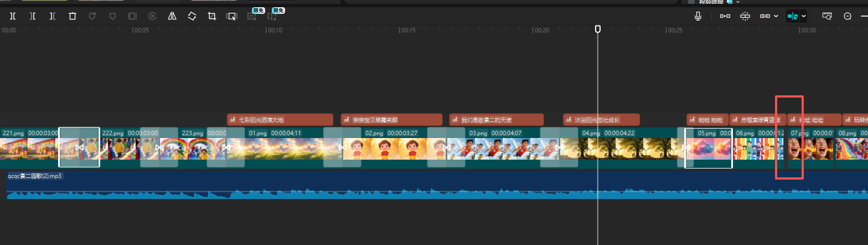Select the 222.png video clip
The width and height of the screenshot is (868, 245).
pyautogui.click(x=121, y=148)
